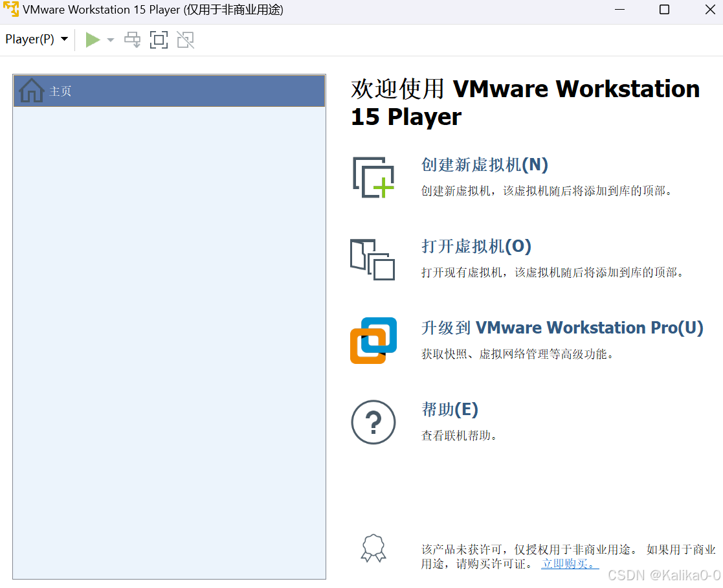Click the Send Ctrl+Alt+Del toolbar icon
Image resolution: width=723 pixels, height=588 pixels.
point(133,40)
